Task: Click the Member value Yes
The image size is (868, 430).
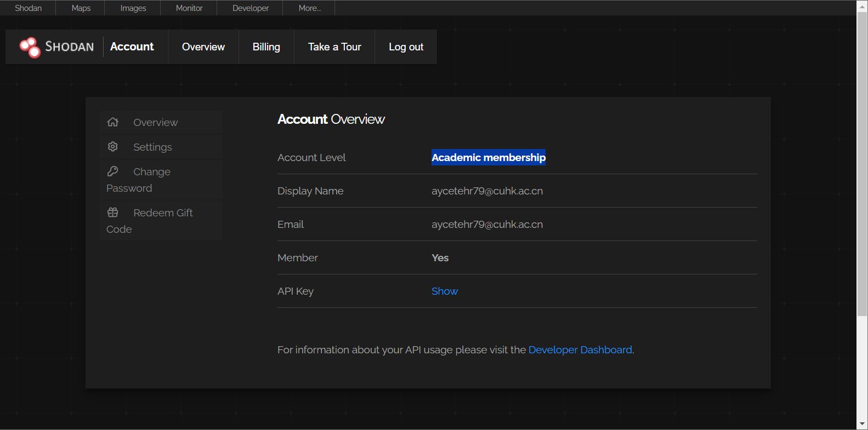Action: click(x=440, y=257)
